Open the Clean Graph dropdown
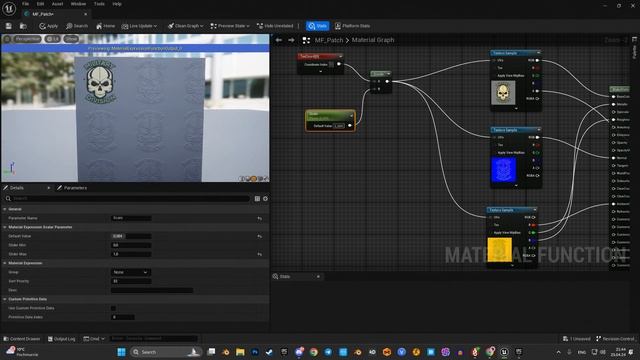The height and width of the screenshot is (360, 640). point(186,26)
